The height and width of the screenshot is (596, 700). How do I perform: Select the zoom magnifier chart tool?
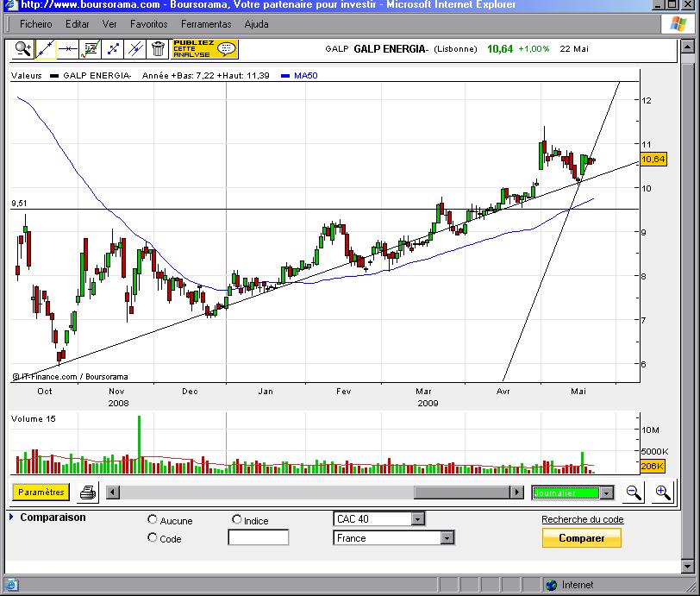point(22,48)
